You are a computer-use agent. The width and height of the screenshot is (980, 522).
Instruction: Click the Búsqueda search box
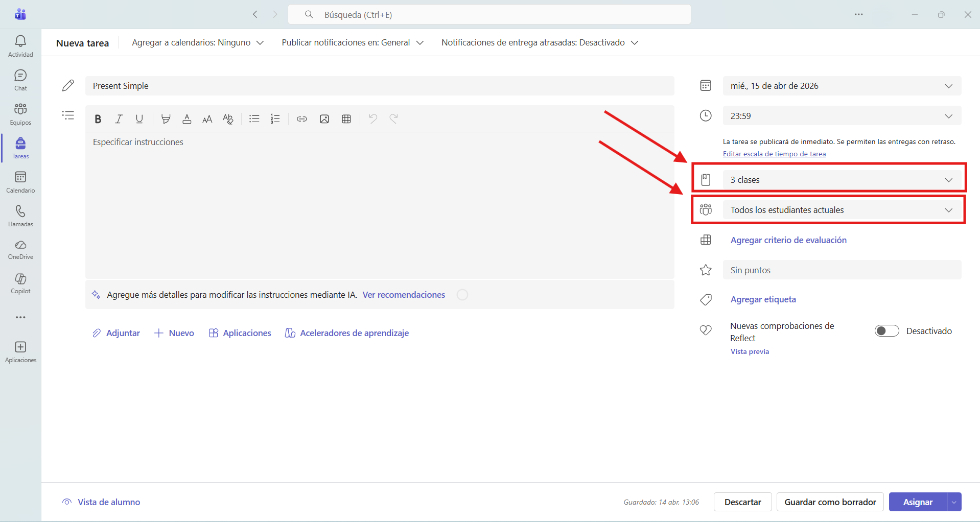(489, 14)
